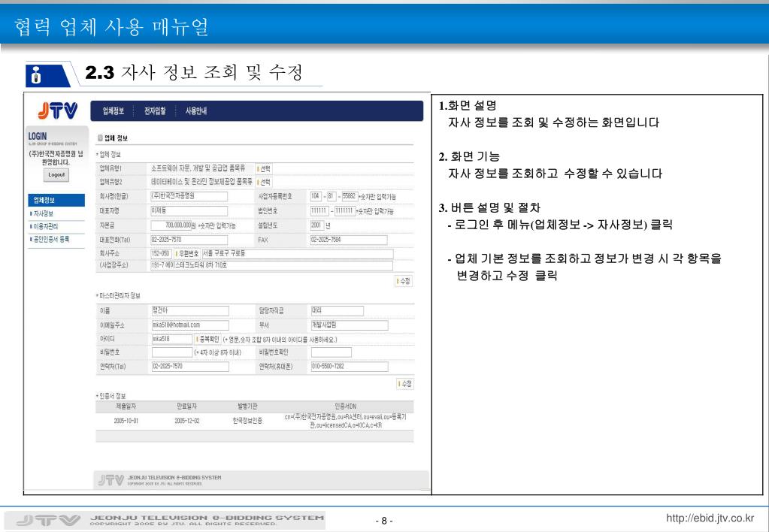Click the slide title 협력 업체 사용 매뉴얼
769x532 pixels.
click(x=111, y=26)
